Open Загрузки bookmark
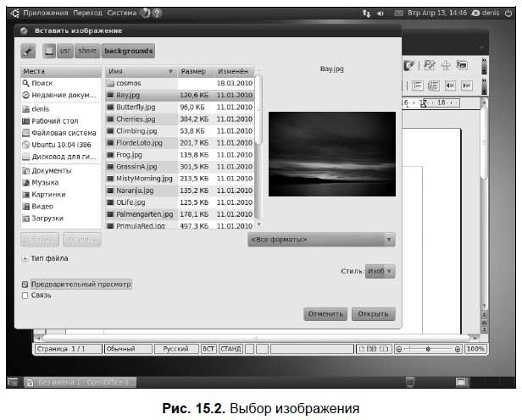 (x=61, y=218)
